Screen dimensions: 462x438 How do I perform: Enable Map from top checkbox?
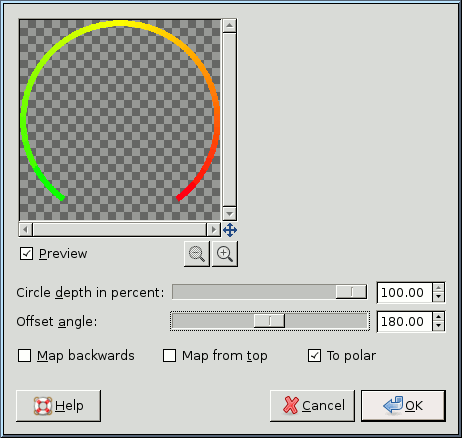click(x=169, y=356)
